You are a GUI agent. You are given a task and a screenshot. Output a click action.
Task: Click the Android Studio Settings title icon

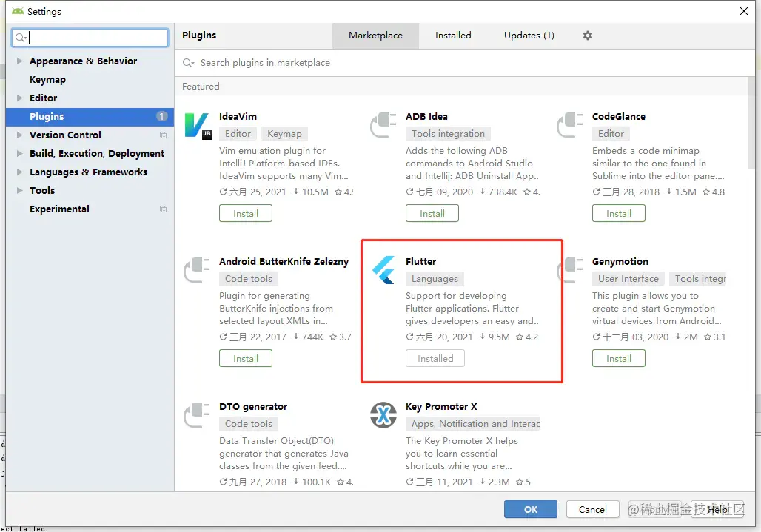18,11
